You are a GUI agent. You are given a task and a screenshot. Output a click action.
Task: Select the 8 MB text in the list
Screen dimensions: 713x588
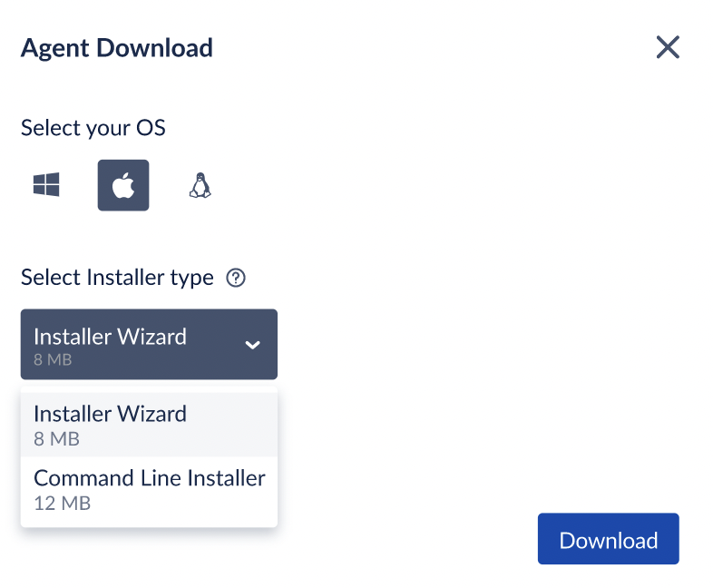57,439
